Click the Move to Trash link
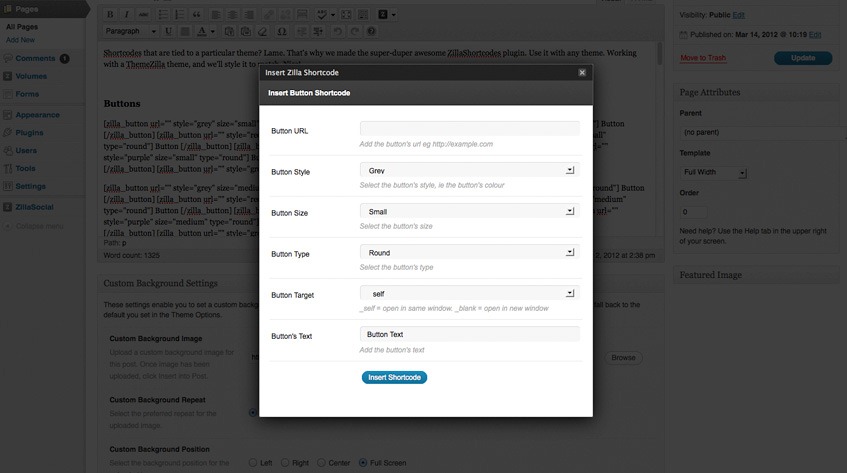 tap(703, 58)
